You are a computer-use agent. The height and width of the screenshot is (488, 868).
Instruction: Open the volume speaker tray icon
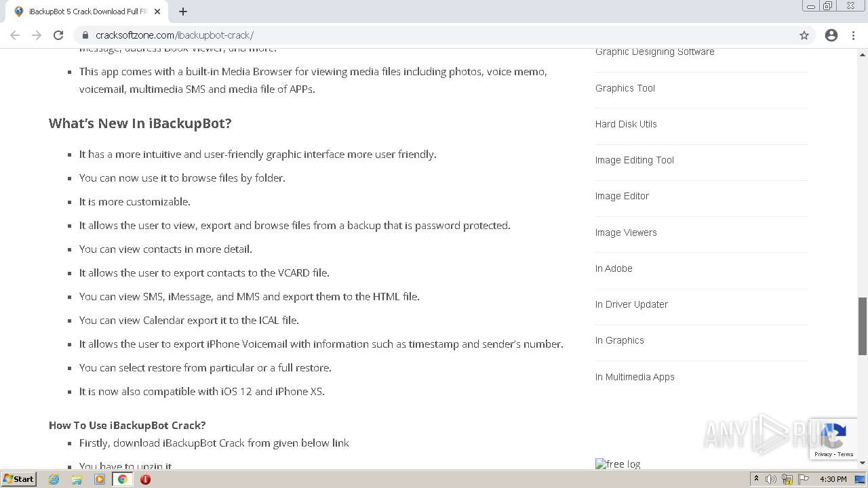771,479
